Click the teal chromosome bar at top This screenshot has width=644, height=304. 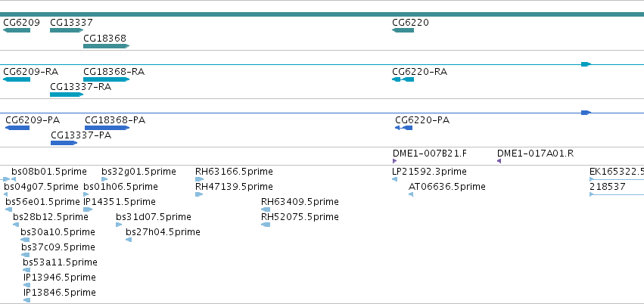click(x=322, y=14)
